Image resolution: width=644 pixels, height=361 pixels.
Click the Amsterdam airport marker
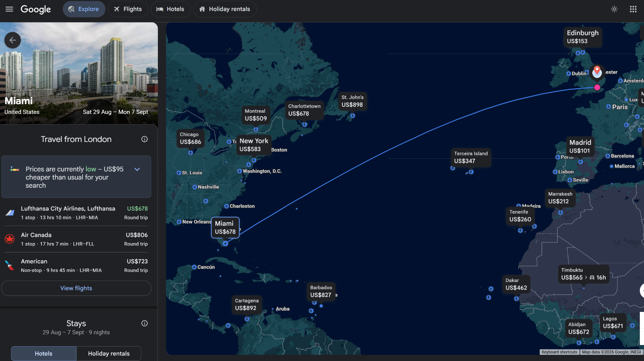point(620,81)
